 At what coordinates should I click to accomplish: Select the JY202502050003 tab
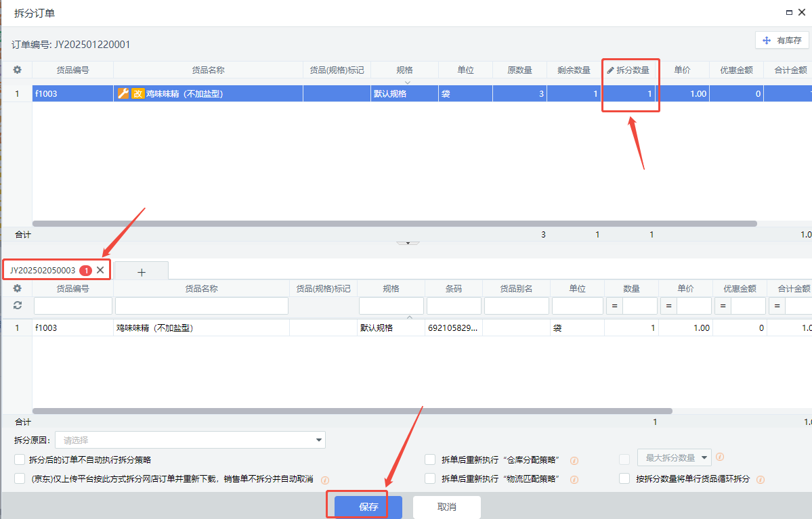point(43,270)
